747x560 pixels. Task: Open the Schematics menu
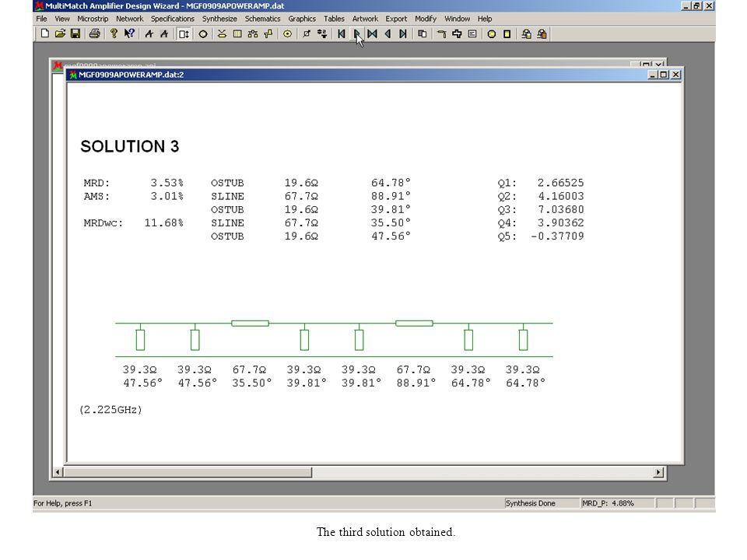click(x=262, y=19)
